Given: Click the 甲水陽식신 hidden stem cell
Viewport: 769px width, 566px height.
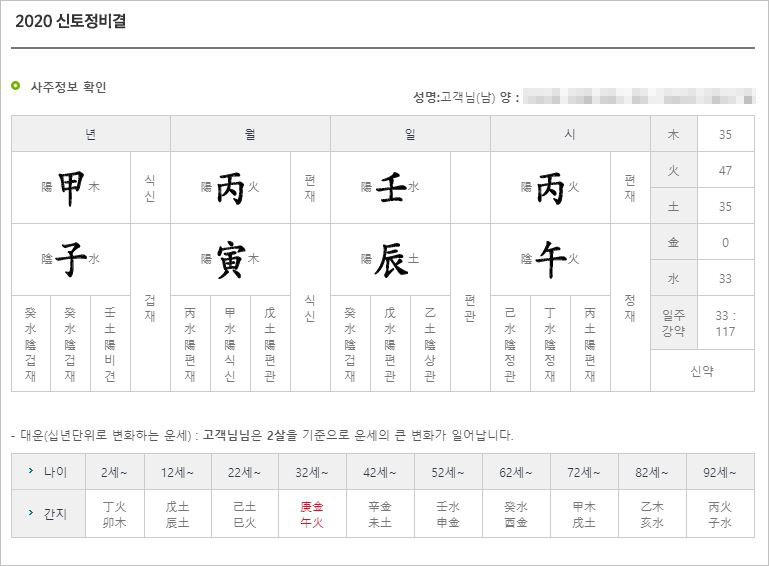Looking at the screenshot, I should (x=230, y=344).
